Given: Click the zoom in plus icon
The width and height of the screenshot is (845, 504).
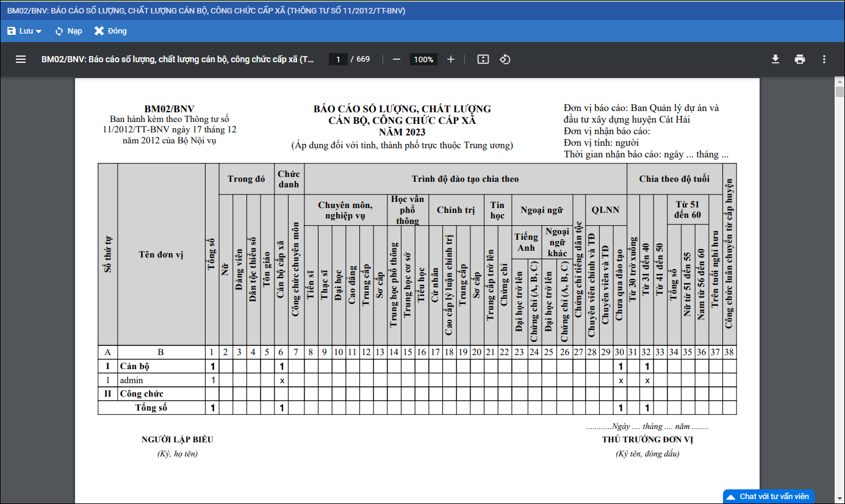Looking at the screenshot, I should [451, 59].
